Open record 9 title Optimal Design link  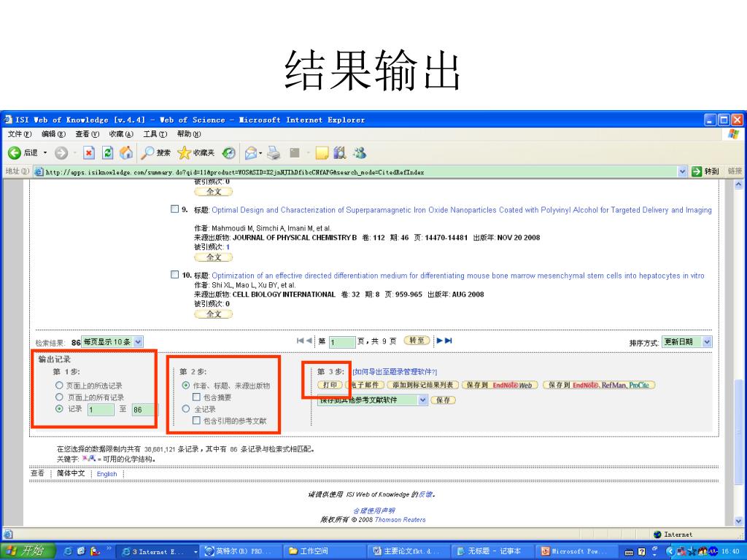tap(462, 210)
